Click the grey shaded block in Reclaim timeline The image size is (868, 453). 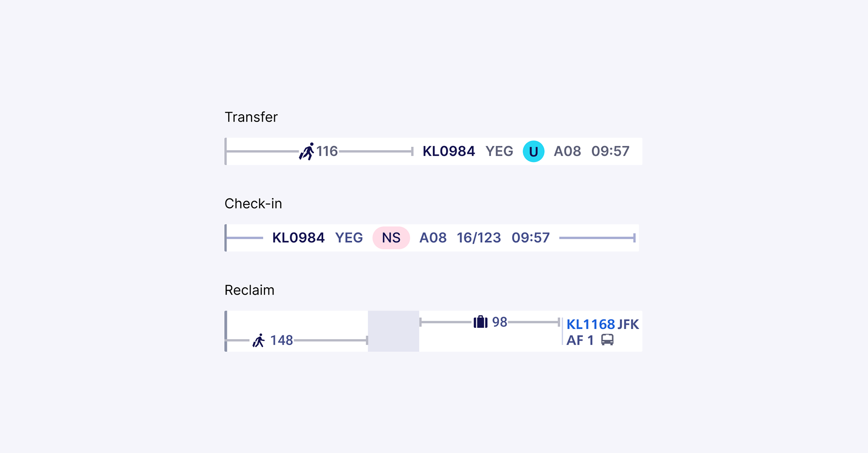(393, 331)
